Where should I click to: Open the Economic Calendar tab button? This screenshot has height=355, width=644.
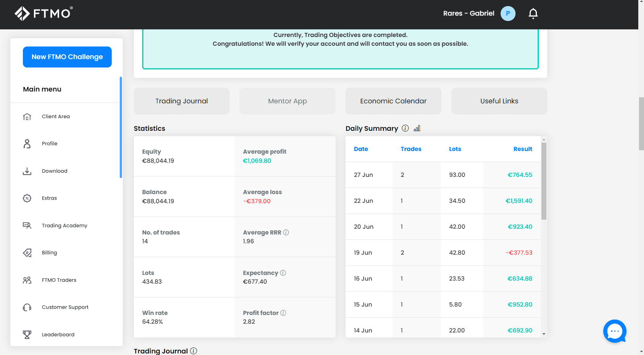(x=393, y=101)
